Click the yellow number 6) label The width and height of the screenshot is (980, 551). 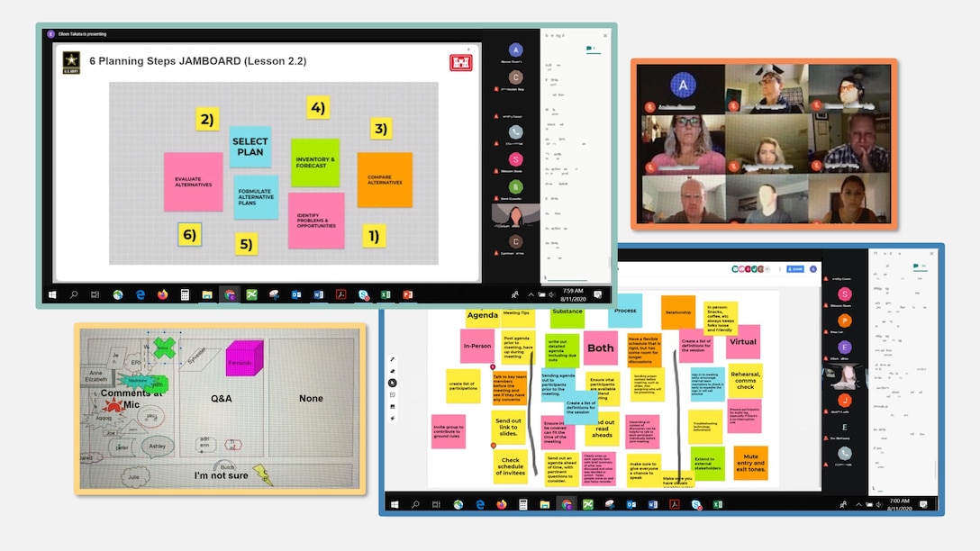189,235
